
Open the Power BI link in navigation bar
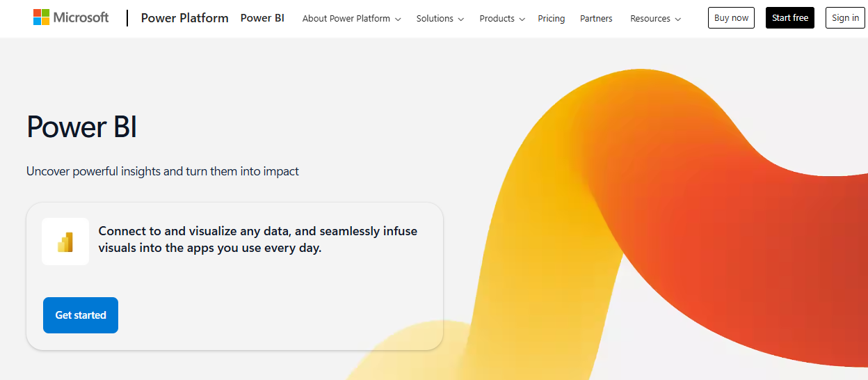pos(262,18)
